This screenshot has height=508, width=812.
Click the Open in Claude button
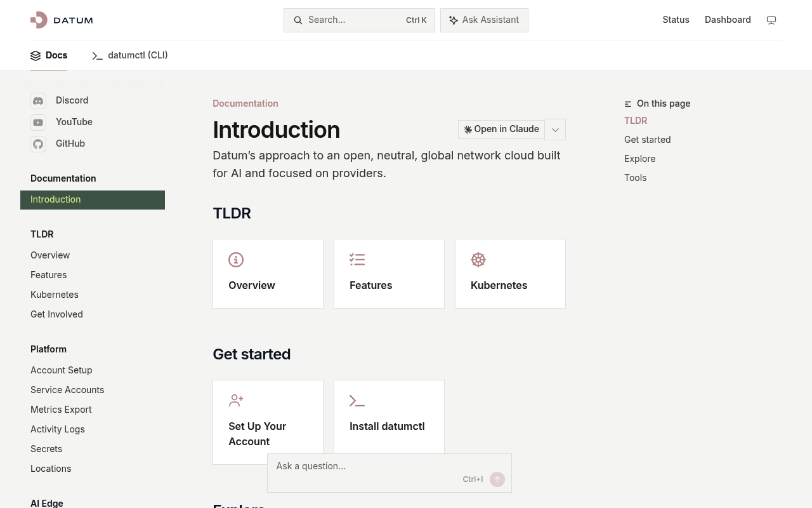click(x=501, y=130)
